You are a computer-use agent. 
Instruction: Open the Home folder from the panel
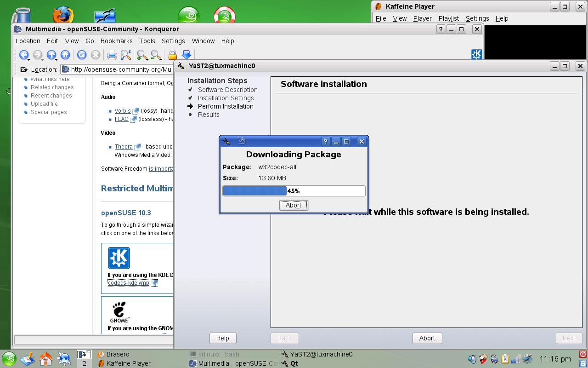[46, 359]
